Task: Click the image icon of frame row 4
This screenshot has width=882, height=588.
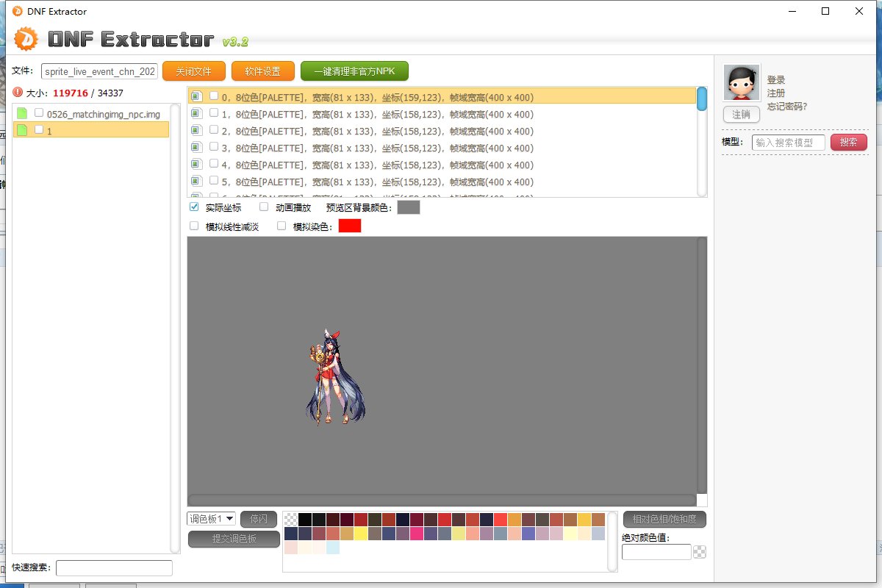Action: point(196,164)
